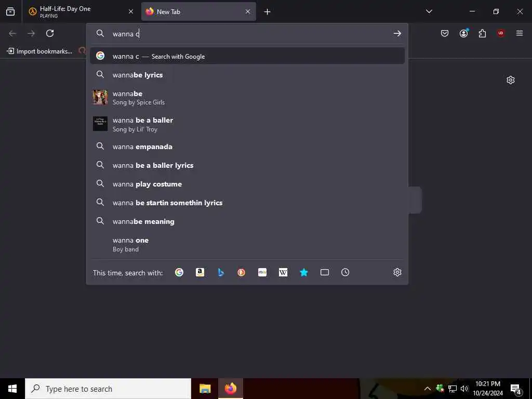Search this time with DuckDuckGo icon
Viewport: 532px width, 399px height.
[x=241, y=272]
